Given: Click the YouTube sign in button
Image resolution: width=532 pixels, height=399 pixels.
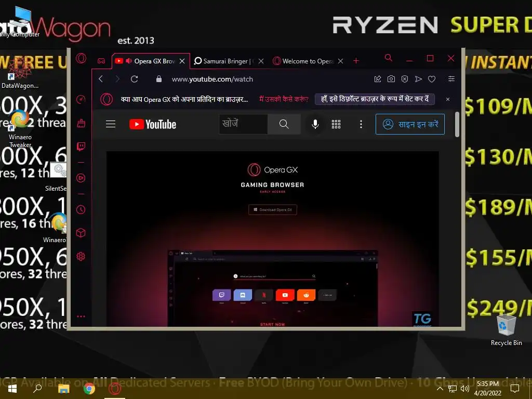Looking at the screenshot, I should [410, 124].
